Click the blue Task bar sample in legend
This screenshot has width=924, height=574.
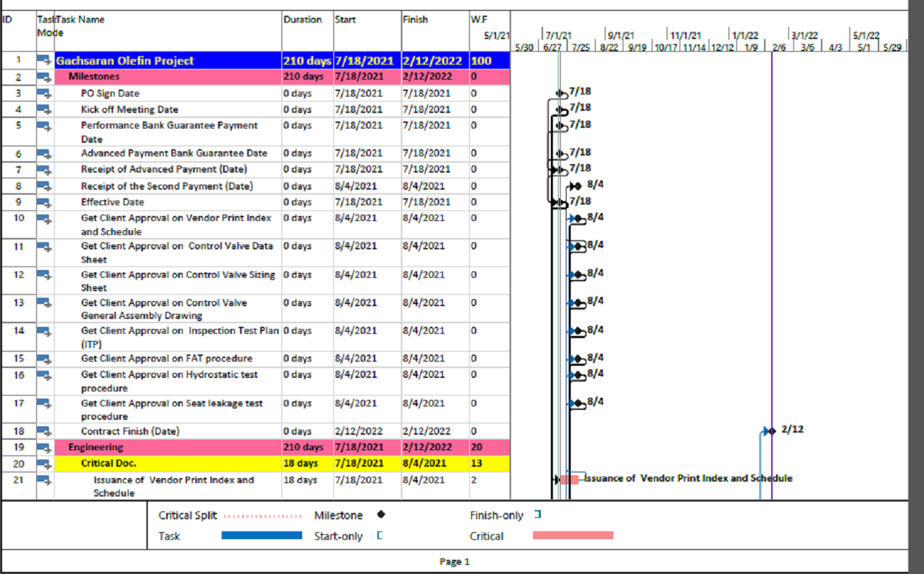pos(262,536)
